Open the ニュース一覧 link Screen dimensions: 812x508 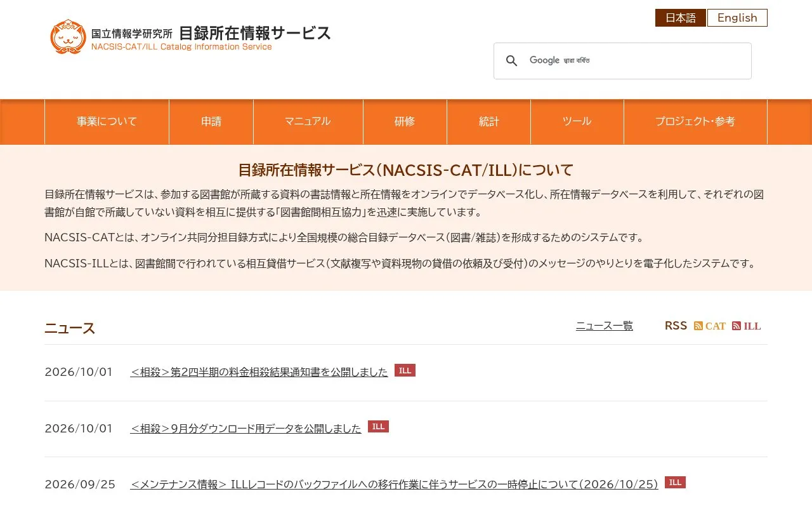[605, 326]
